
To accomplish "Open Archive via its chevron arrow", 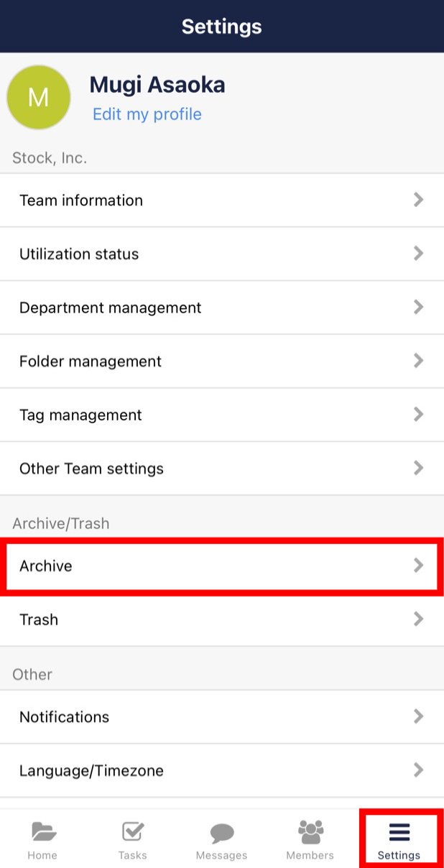I will (x=419, y=565).
